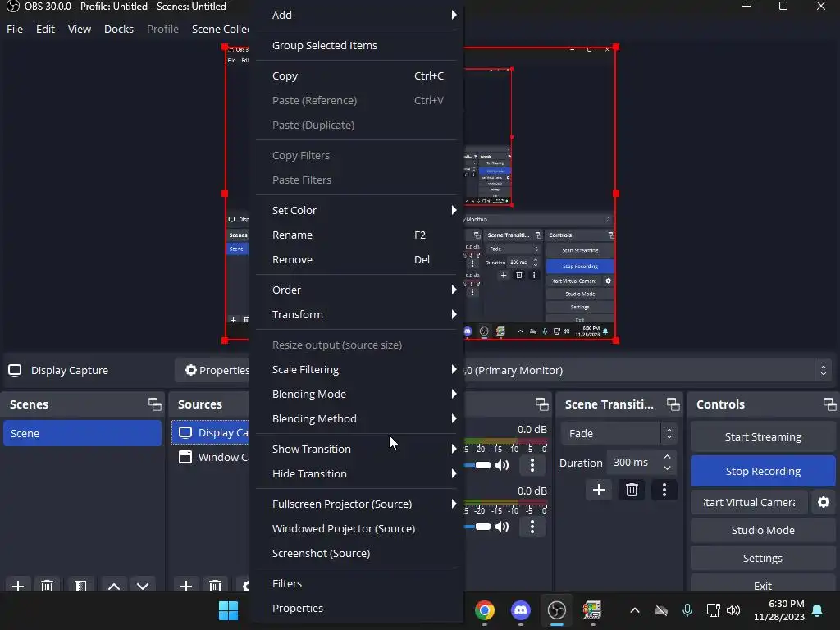Add a new source with plus icon

coord(186,586)
